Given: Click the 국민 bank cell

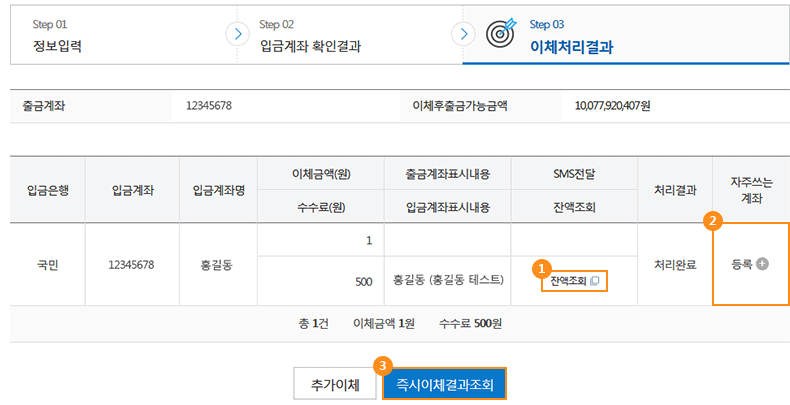Looking at the screenshot, I should 48,264.
